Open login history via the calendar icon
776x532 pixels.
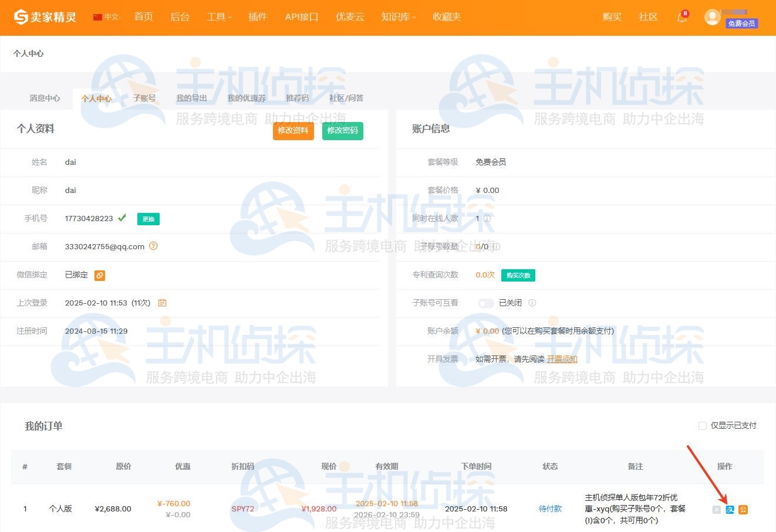(162, 303)
